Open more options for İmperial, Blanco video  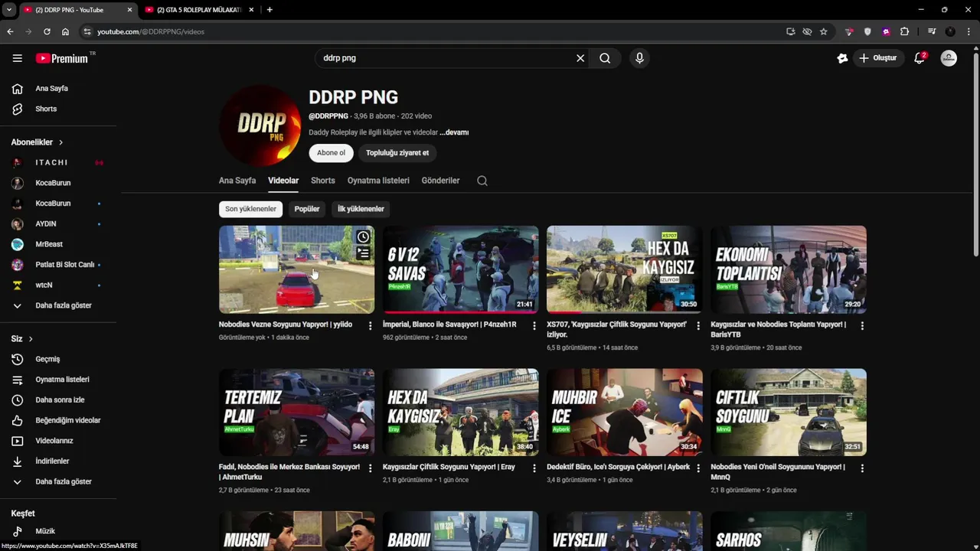tap(534, 326)
